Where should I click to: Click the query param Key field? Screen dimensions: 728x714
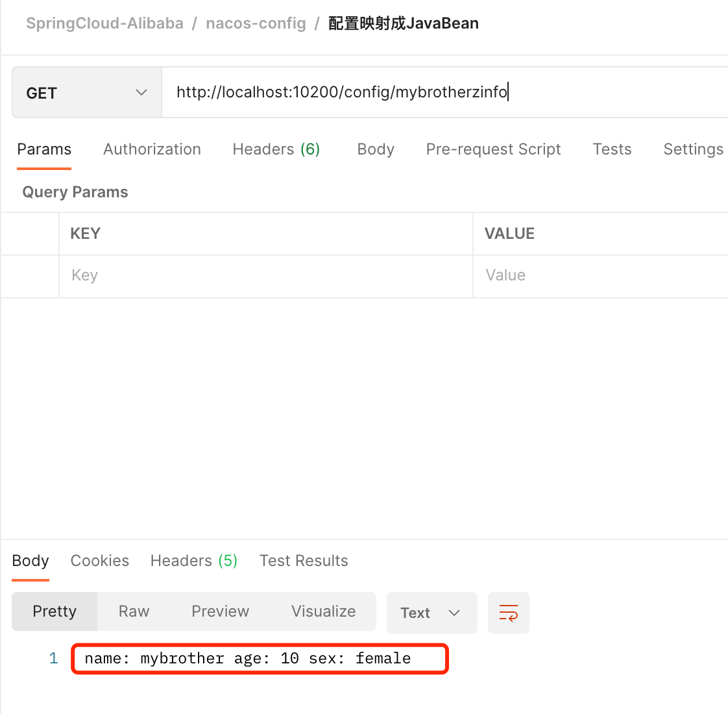266,275
